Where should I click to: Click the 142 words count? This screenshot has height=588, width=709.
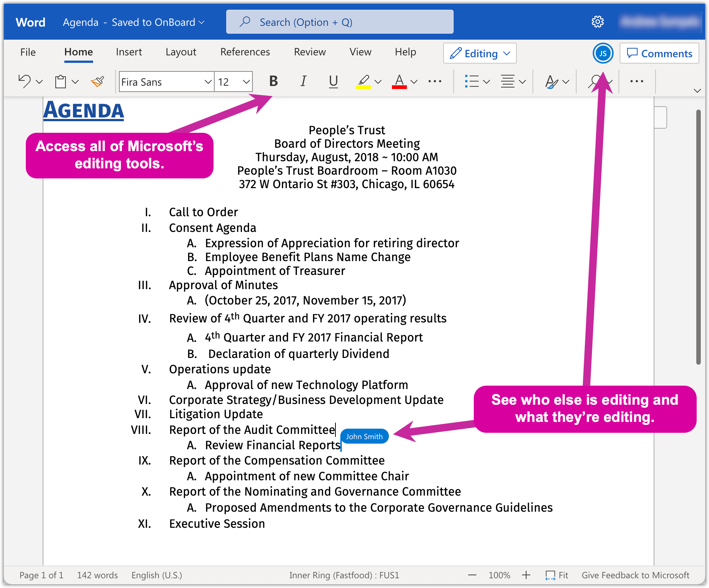pyautogui.click(x=98, y=575)
